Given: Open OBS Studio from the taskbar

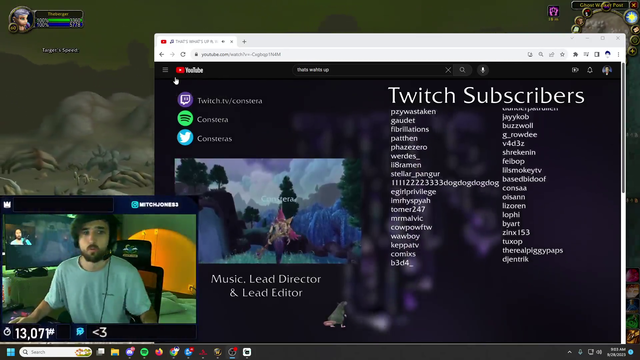Looking at the screenshot, I should [232, 352].
